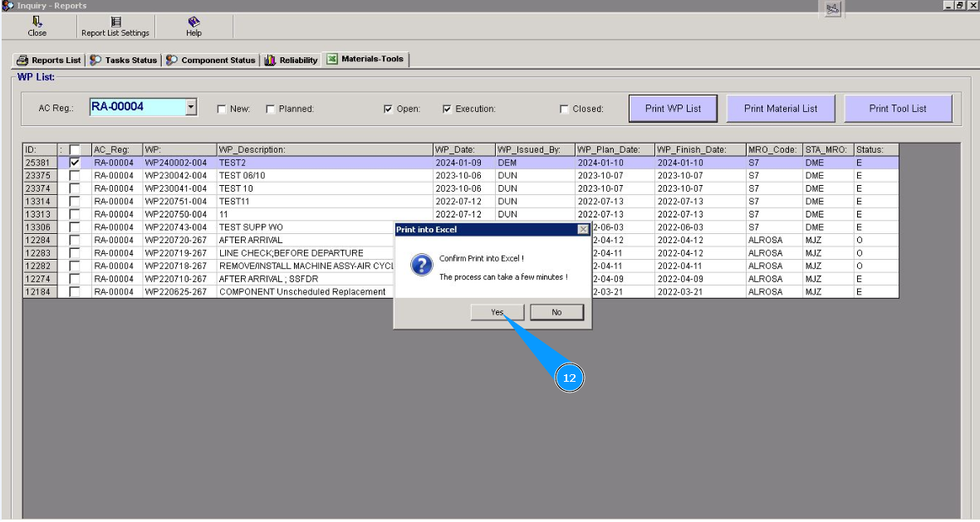This screenshot has width=980, height=522.
Task: Toggle the Planned checkbox
Action: tap(271, 109)
